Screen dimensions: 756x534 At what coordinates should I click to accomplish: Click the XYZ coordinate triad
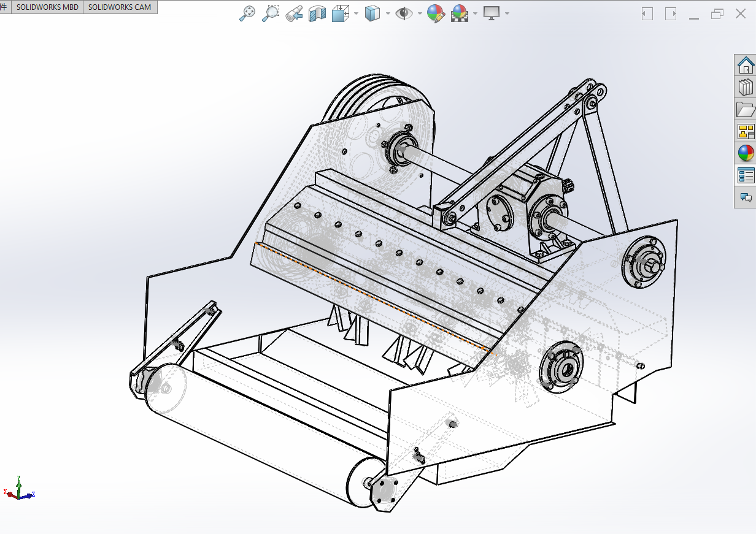(x=19, y=489)
